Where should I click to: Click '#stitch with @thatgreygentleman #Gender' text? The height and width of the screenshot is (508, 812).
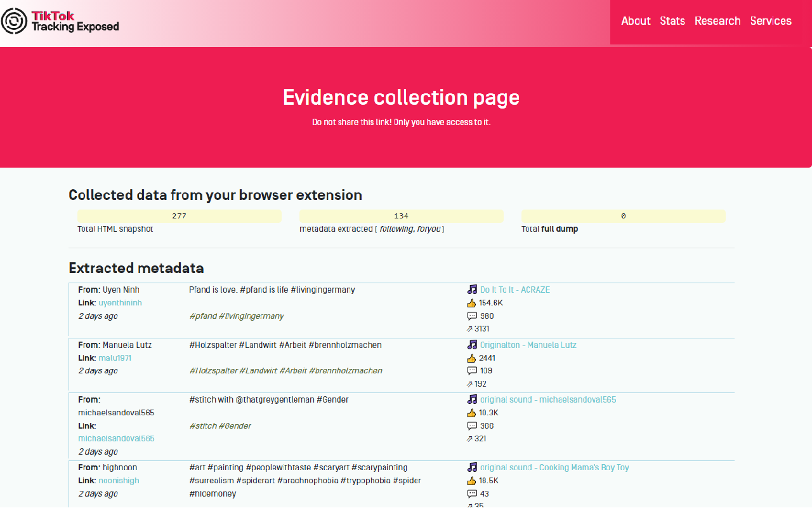269,399
